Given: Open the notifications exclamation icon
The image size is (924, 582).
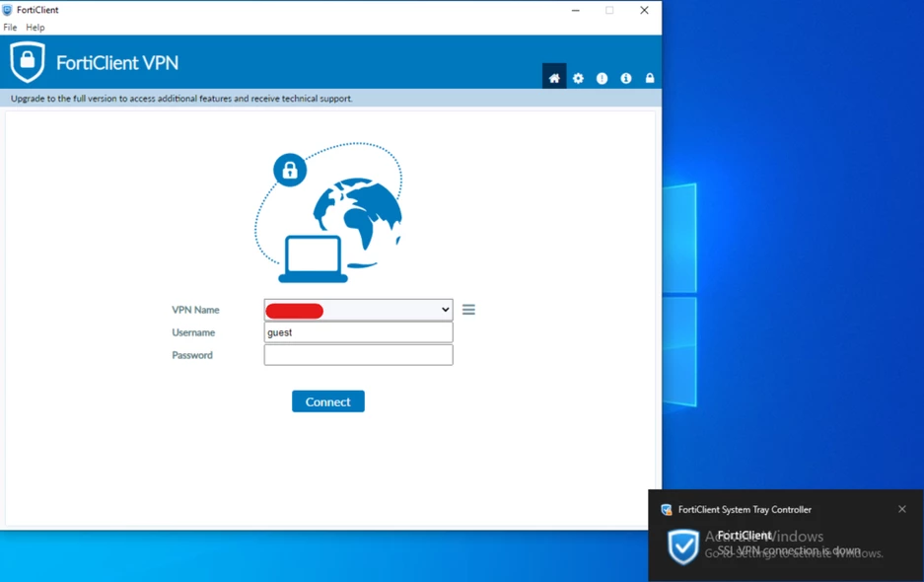Looking at the screenshot, I should click(602, 78).
